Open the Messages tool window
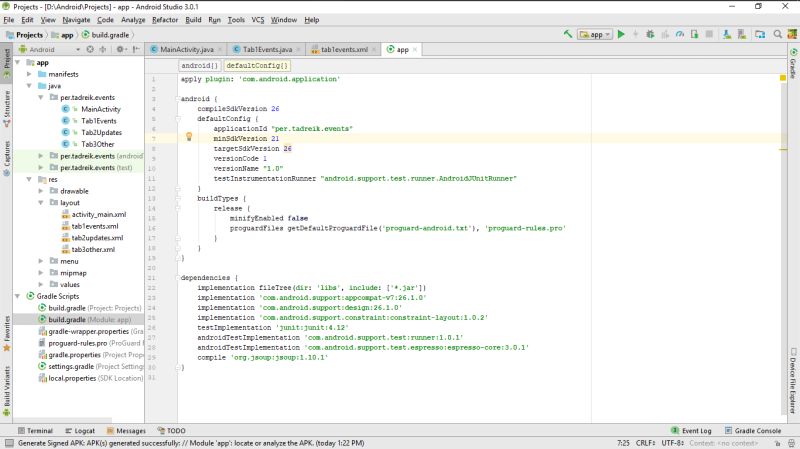The image size is (800, 449). [x=126, y=431]
